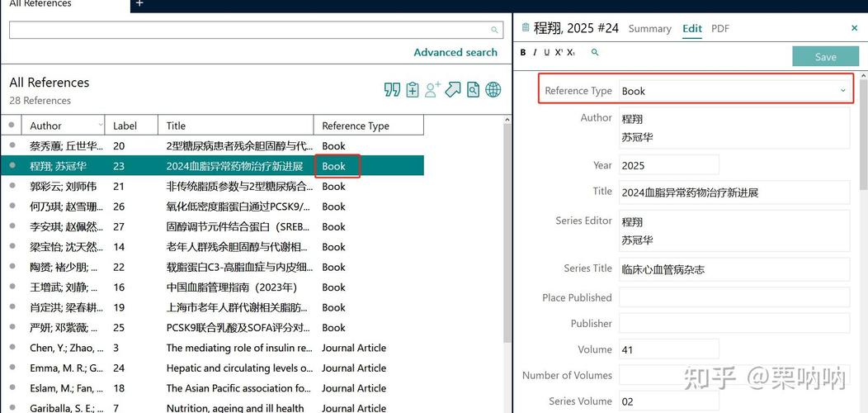
Task: Click the plus to open new tab
Action: 139,4
